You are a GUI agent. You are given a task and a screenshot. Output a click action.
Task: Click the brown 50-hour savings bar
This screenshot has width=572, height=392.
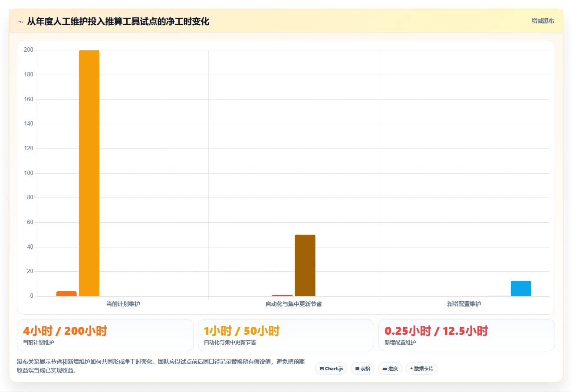click(305, 265)
